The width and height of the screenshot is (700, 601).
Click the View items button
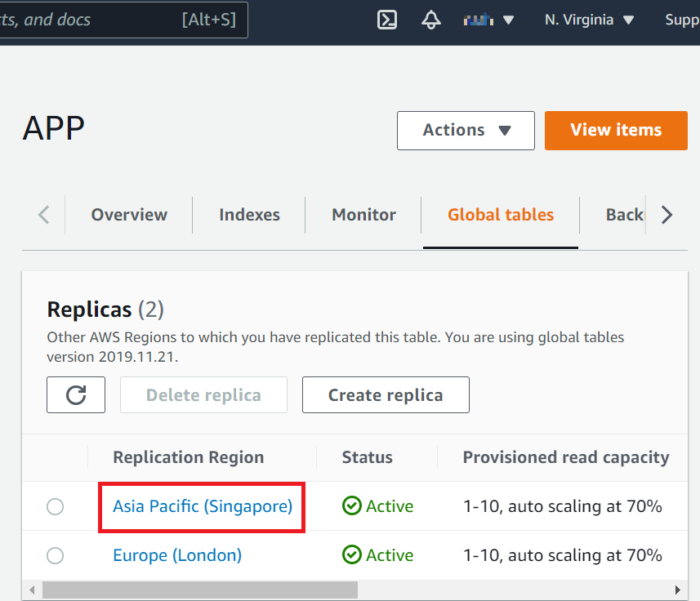(x=616, y=131)
